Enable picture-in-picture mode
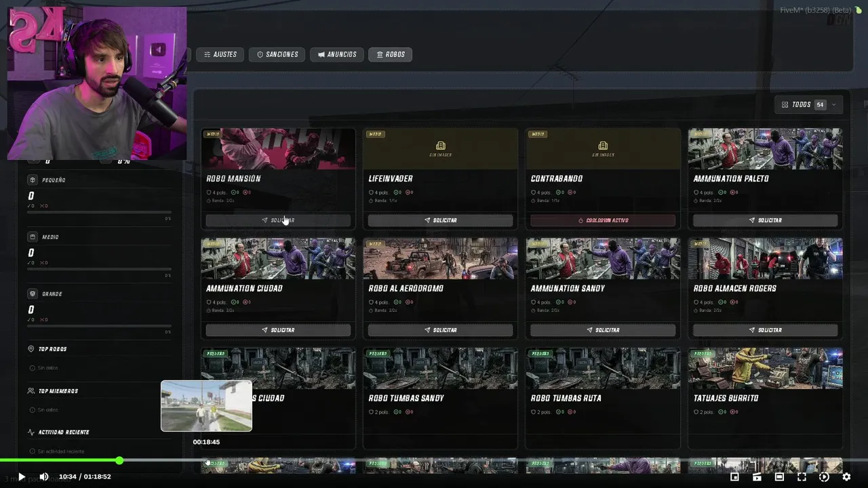Viewport: 868px width, 488px height. 734,476
